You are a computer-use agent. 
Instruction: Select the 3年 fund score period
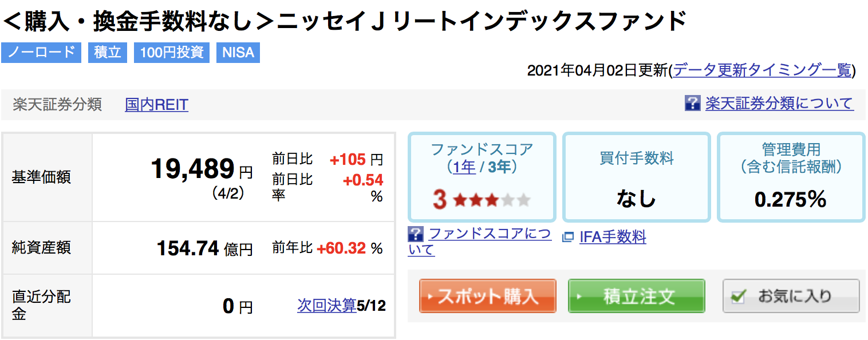click(501, 167)
